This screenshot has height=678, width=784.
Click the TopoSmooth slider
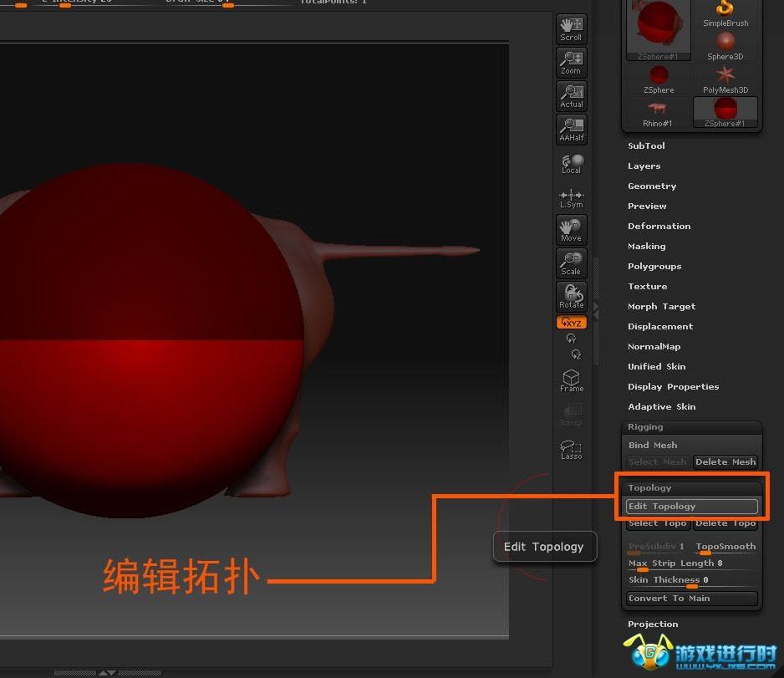pos(725,548)
